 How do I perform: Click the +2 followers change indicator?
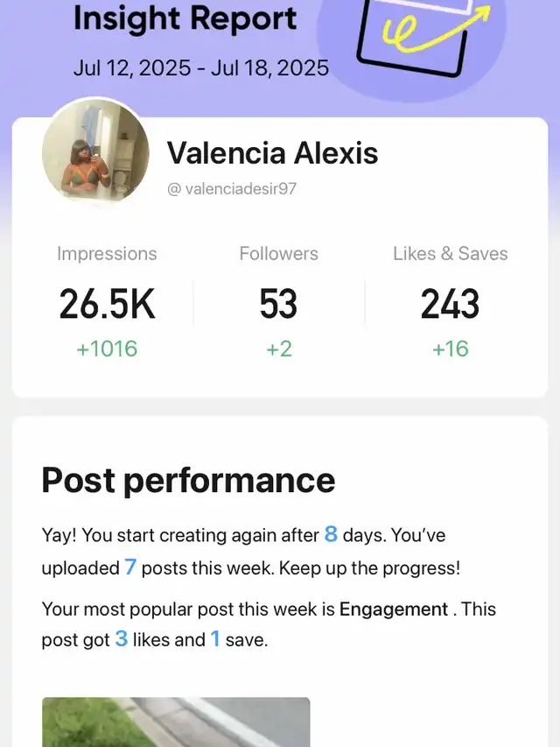tap(278, 349)
